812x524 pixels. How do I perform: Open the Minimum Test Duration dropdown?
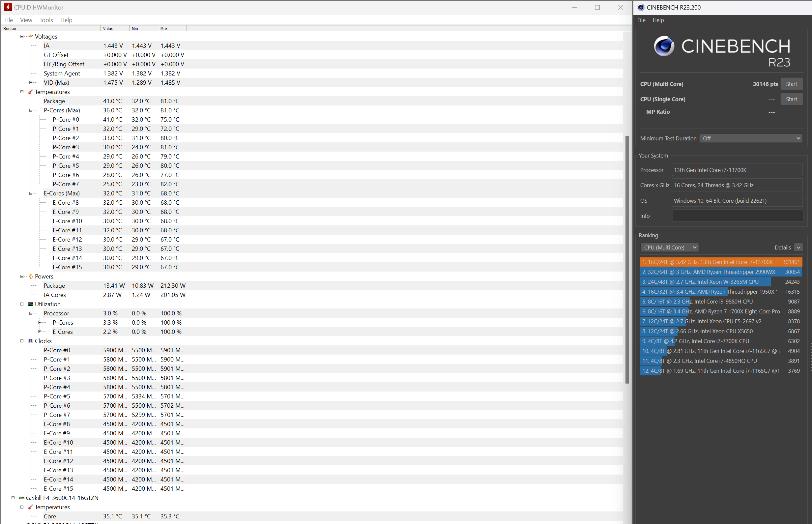click(x=751, y=138)
